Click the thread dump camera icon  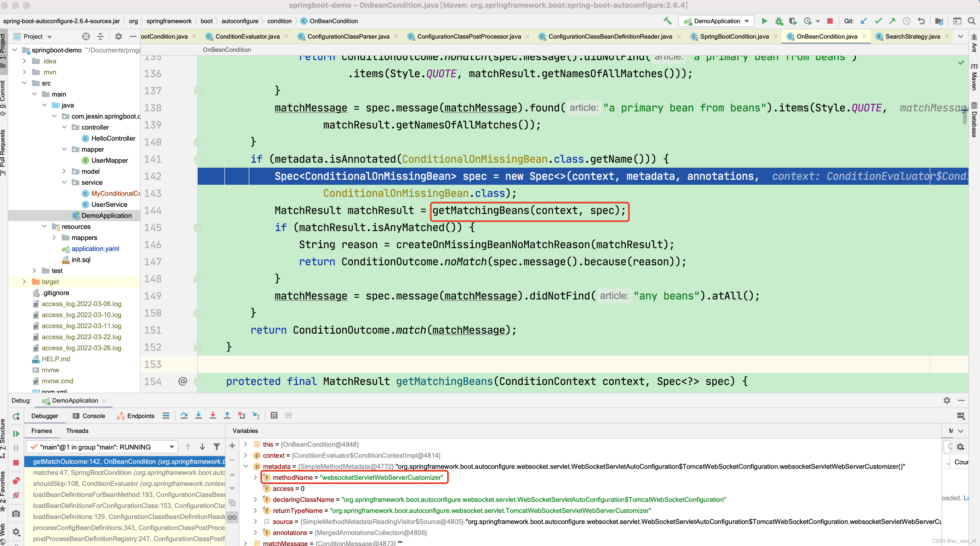[16, 514]
